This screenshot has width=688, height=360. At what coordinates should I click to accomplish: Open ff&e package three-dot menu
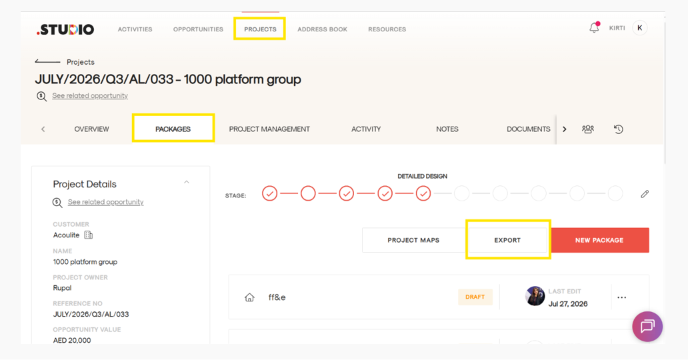pos(622,297)
